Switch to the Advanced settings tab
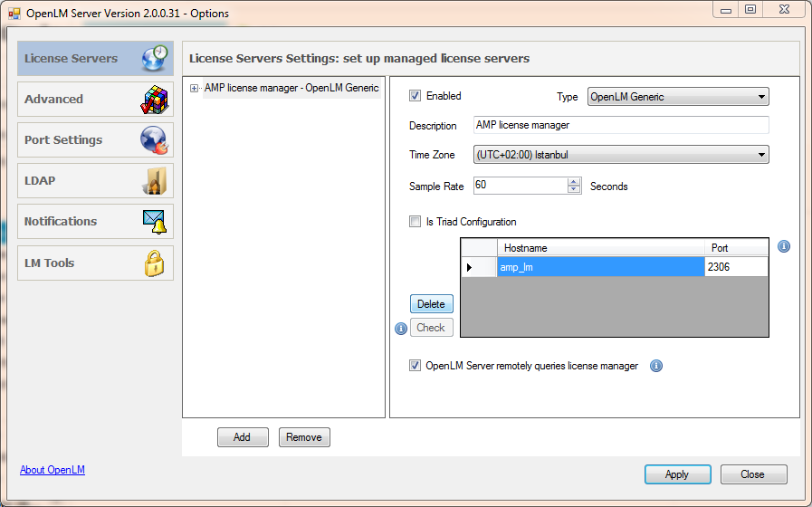Image resolution: width=812 pixels, height=507 pixels. 95,100
